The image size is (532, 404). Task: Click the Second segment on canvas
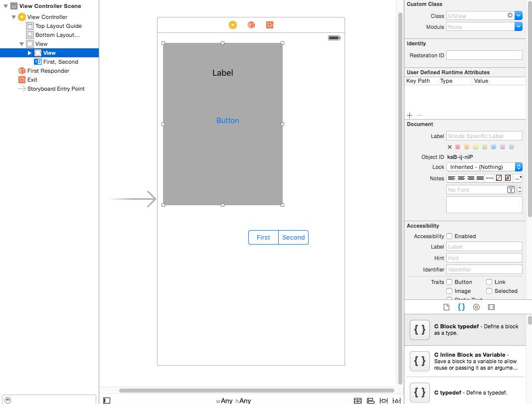tap(294, 237)
